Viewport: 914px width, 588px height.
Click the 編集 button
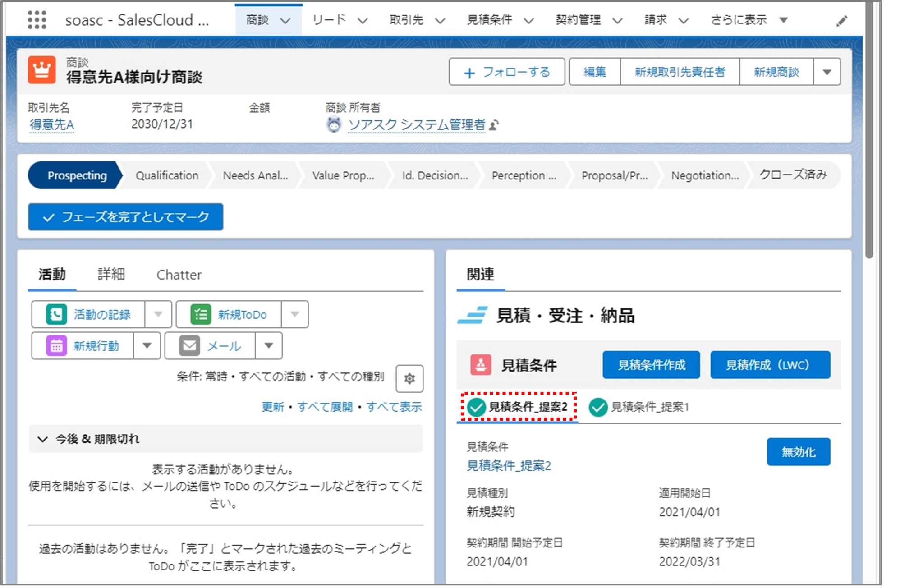595,72
